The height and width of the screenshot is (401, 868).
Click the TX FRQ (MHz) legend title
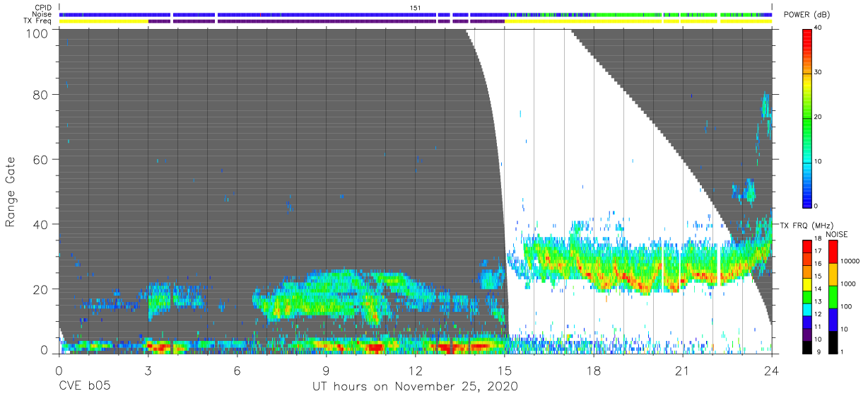click(806, 225)
